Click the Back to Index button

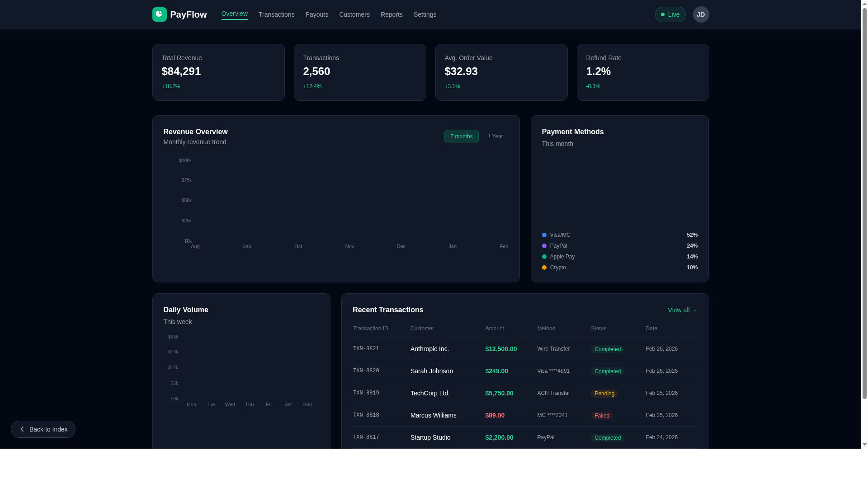coord(43,429)
